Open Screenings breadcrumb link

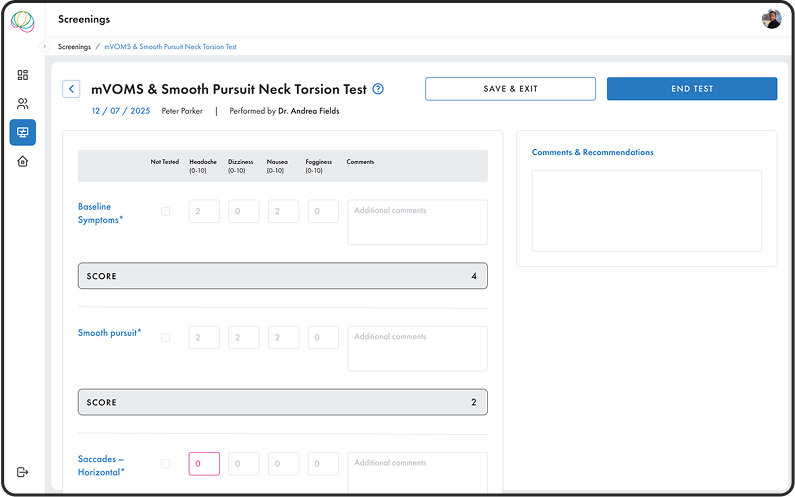click(x=74, y=47)
